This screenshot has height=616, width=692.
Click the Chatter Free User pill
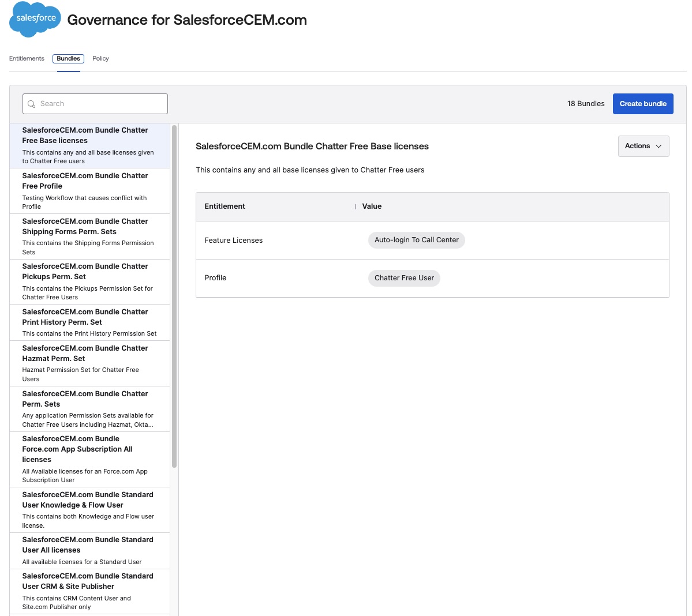pyautogui.click(x=404, y=278)
